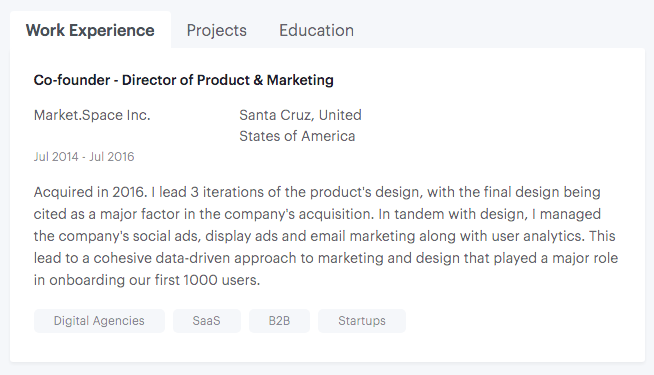Image resolution: width=654 pixels, height=375 pixels.
Task: Click the Market.Space Inc. company name
Action: click(92, 115)
